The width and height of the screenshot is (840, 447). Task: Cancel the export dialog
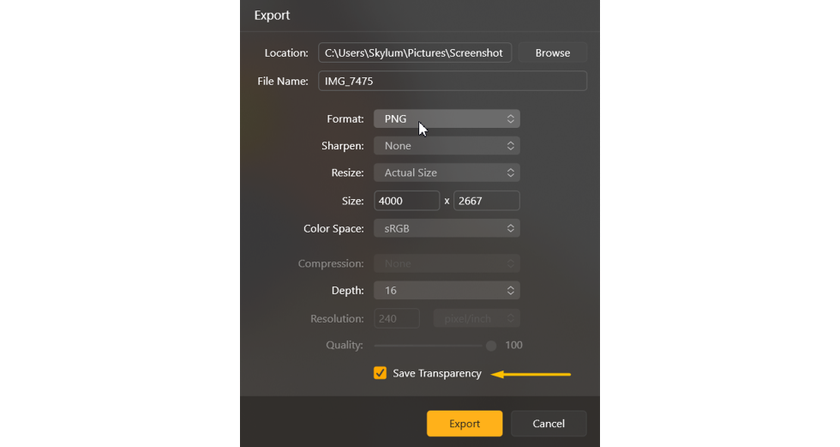click(549, 423)
